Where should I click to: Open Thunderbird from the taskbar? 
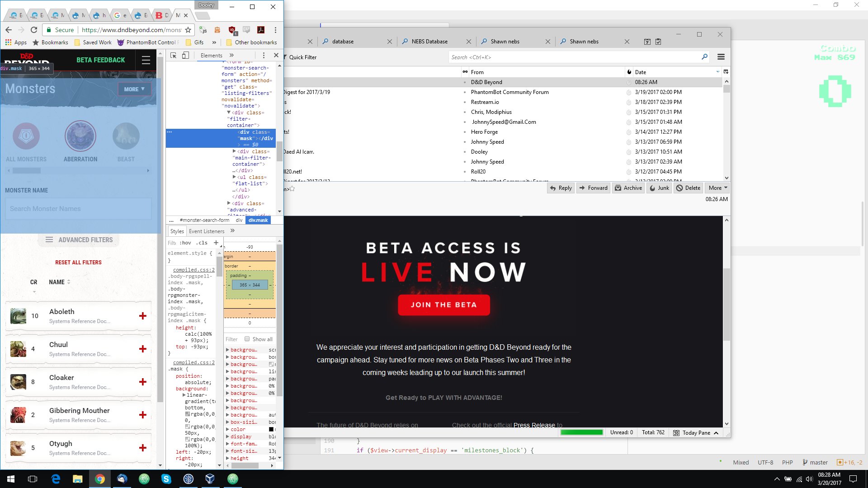(122, 479)
